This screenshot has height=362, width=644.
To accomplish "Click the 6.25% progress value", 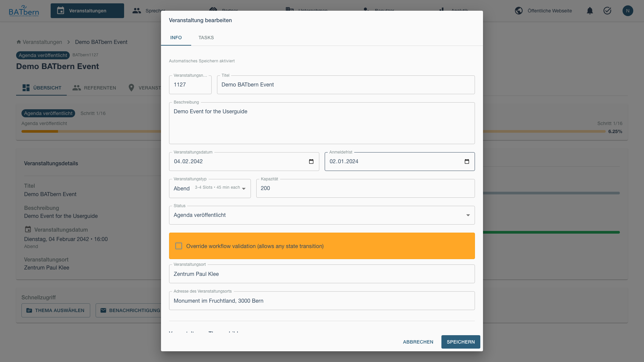I will click(x=615, y=131).
